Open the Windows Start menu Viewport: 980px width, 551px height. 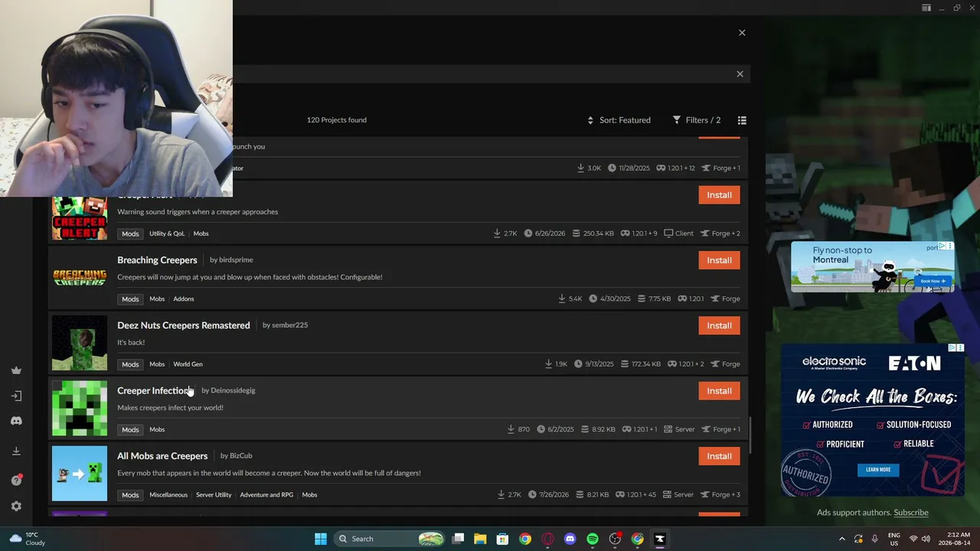pos(321,539)
